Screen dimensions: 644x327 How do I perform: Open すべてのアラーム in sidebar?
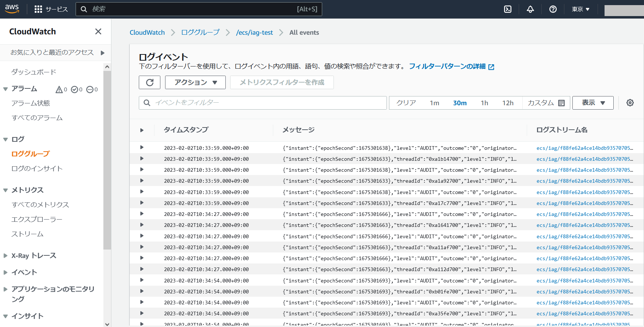(x=37, y=118)
